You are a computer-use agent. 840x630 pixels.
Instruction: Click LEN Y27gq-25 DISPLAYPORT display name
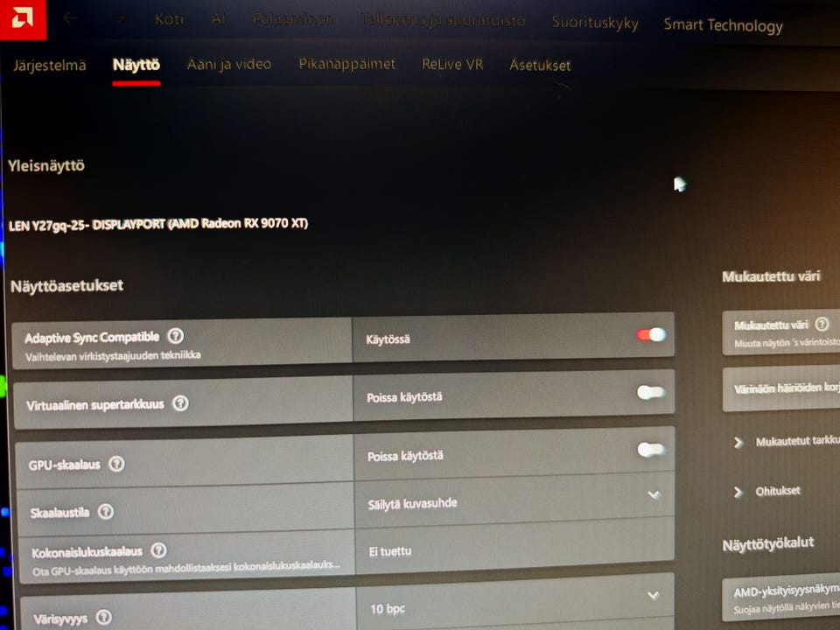pos(158,224)
